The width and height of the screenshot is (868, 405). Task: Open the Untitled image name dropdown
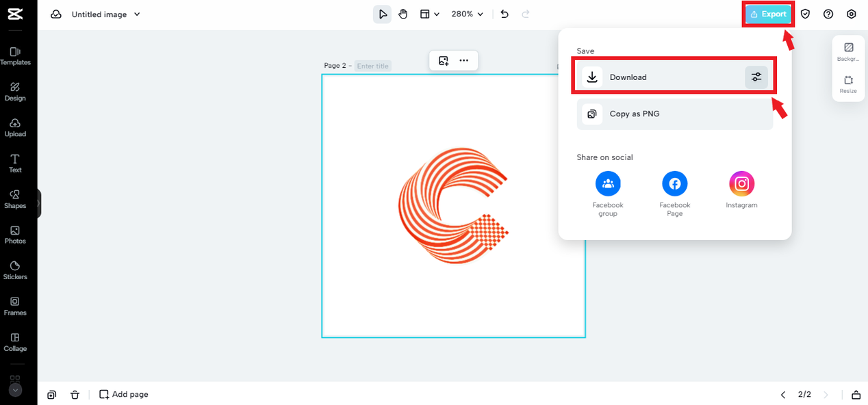pos(106,14)
